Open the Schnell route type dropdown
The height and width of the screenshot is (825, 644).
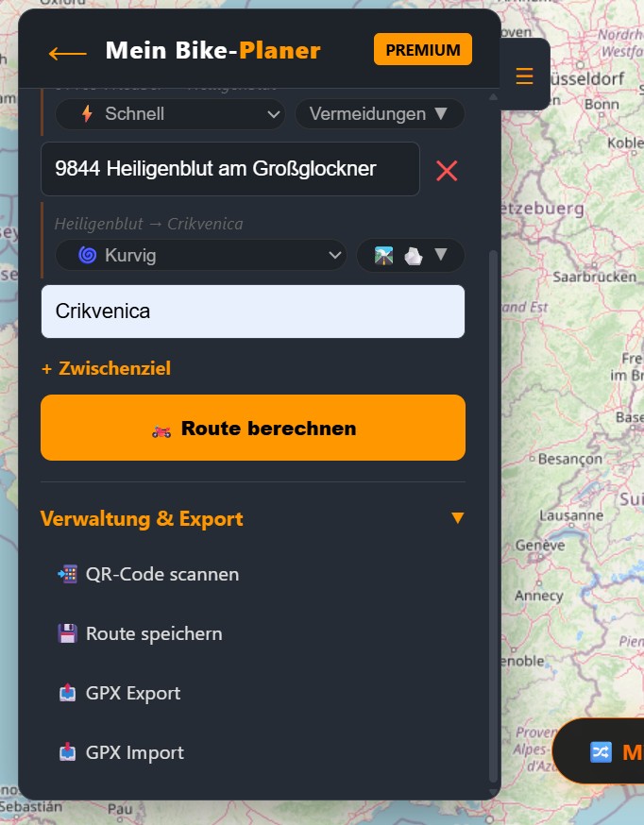click(x=170, y=114)
